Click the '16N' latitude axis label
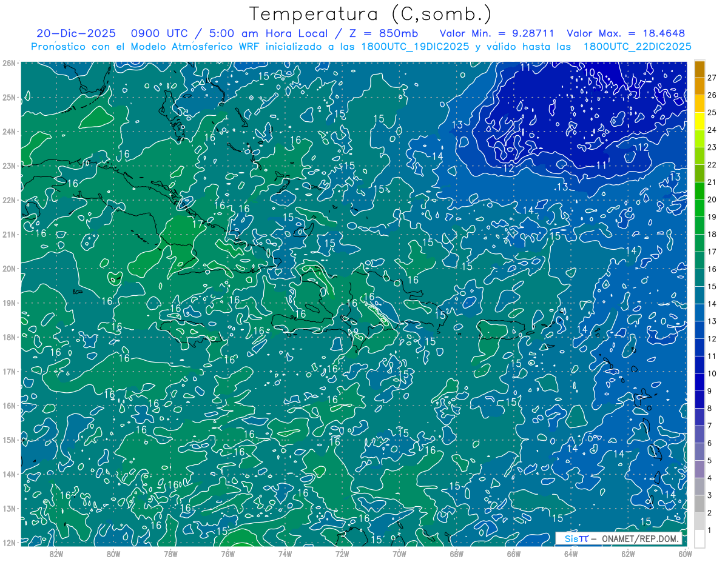This screenshot has height=562, width=728. pos(8,406)
